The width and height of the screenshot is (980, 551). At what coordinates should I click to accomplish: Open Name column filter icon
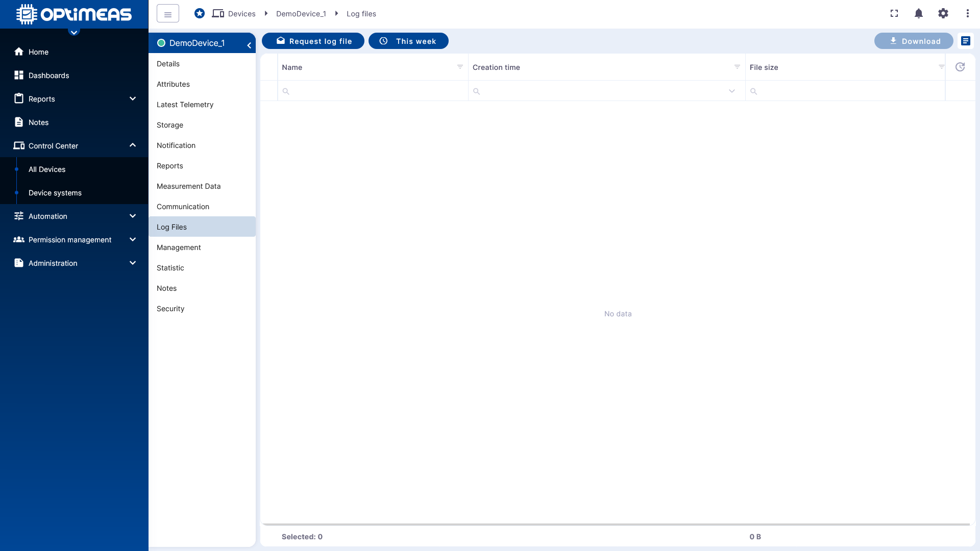tap(460, 67)
